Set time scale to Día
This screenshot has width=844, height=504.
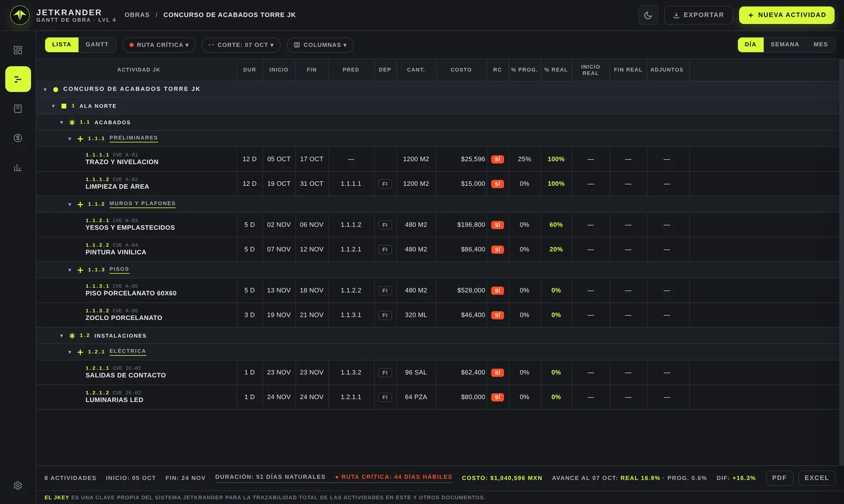(751, 45)
